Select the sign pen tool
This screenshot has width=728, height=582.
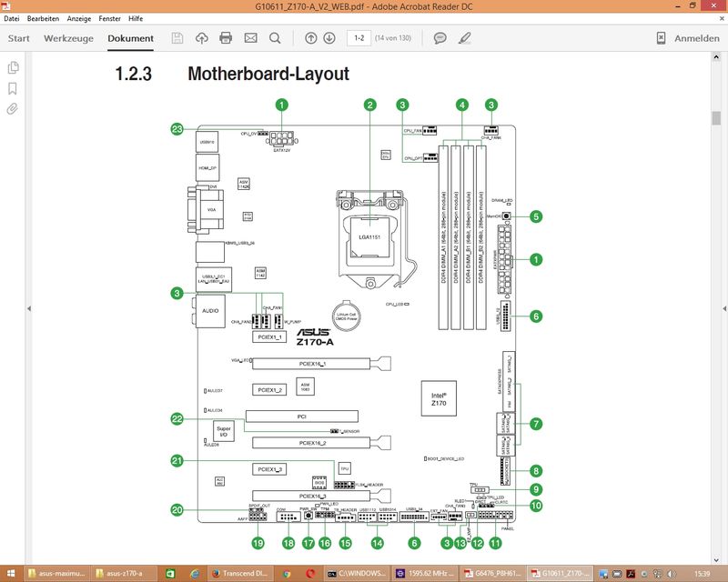tap(465, 38)
